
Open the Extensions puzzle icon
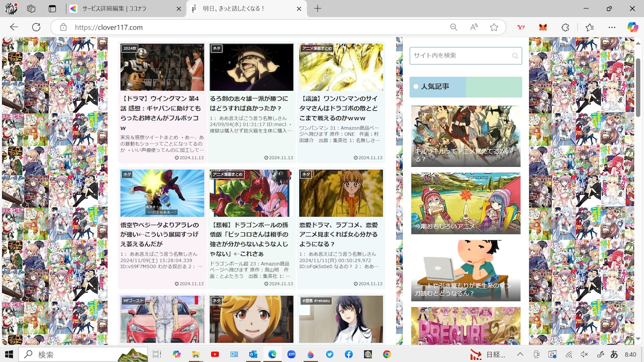pyautogui.click(x=565, y=27)
